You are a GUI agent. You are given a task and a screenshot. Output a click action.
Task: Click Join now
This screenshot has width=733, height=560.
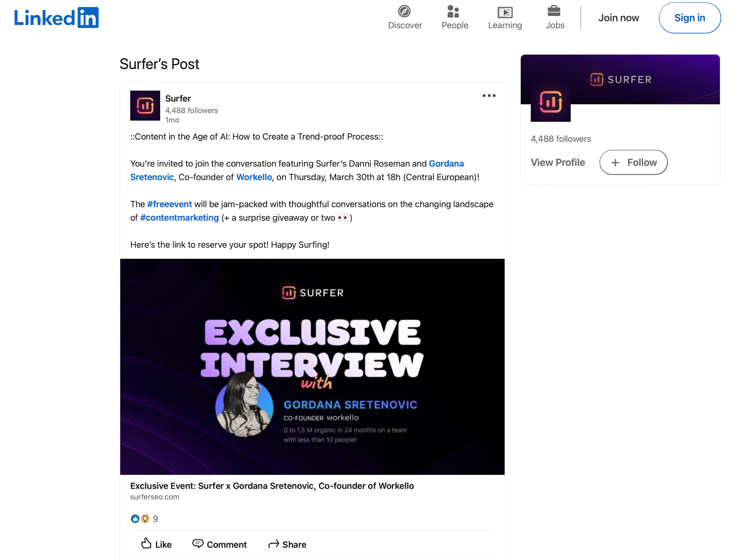coord(618,18)
